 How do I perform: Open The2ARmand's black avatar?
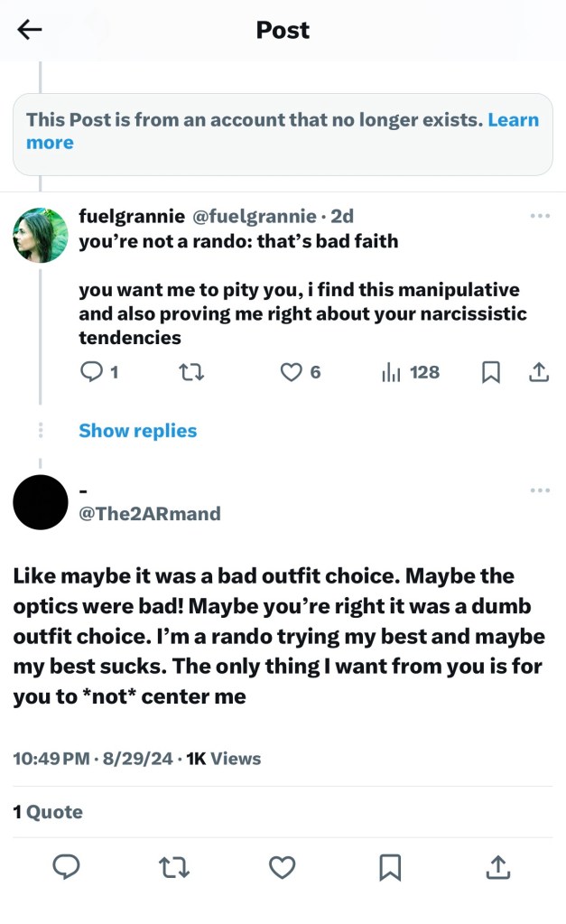click(x=41, y=502)
